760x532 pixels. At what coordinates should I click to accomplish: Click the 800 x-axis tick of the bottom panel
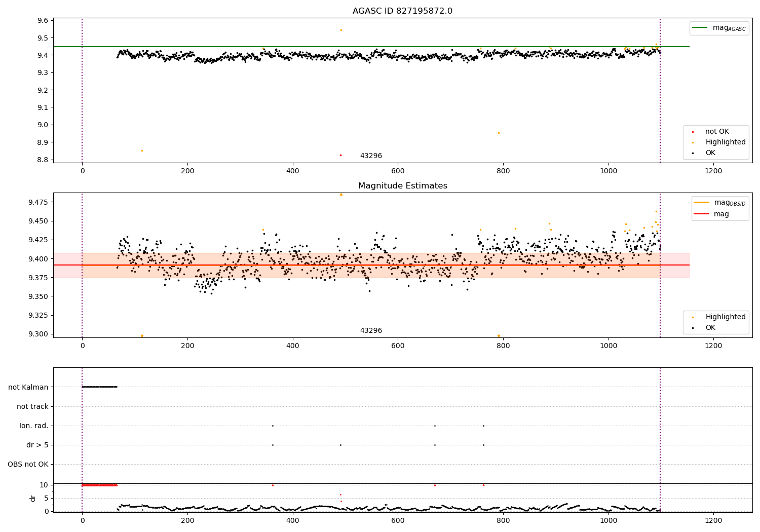503,520
